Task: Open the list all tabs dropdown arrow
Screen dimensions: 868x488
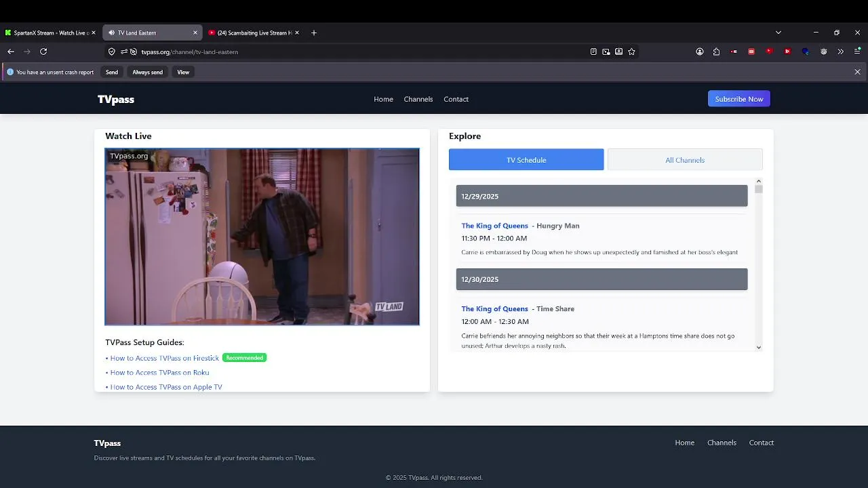Action: click(x=778, y=33)
